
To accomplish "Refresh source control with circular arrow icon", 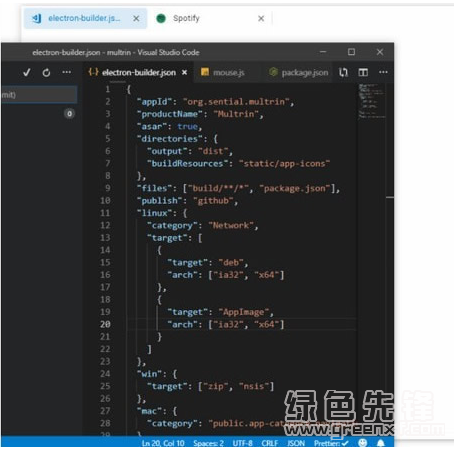I will [46, 72].
